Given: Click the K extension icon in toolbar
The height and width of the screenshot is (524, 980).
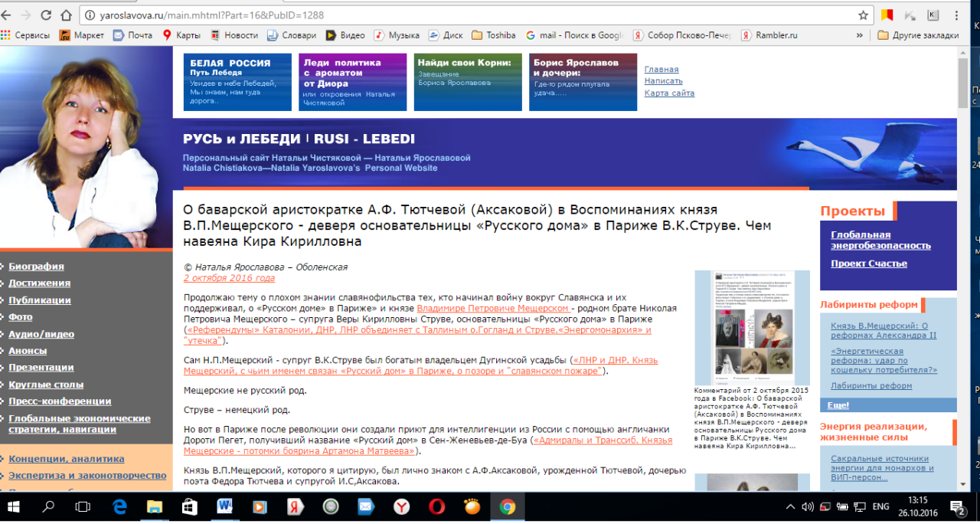Looking at the screenshot, I should 933,15.
